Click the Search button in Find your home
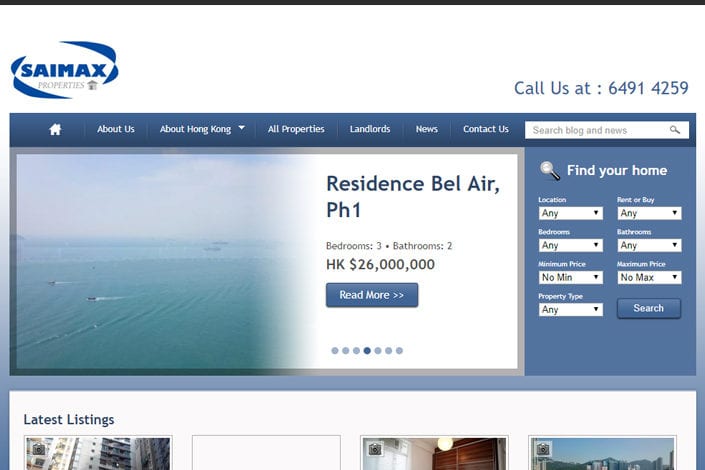The width and height of the screenshot is (705, 470). pos(649,309)
